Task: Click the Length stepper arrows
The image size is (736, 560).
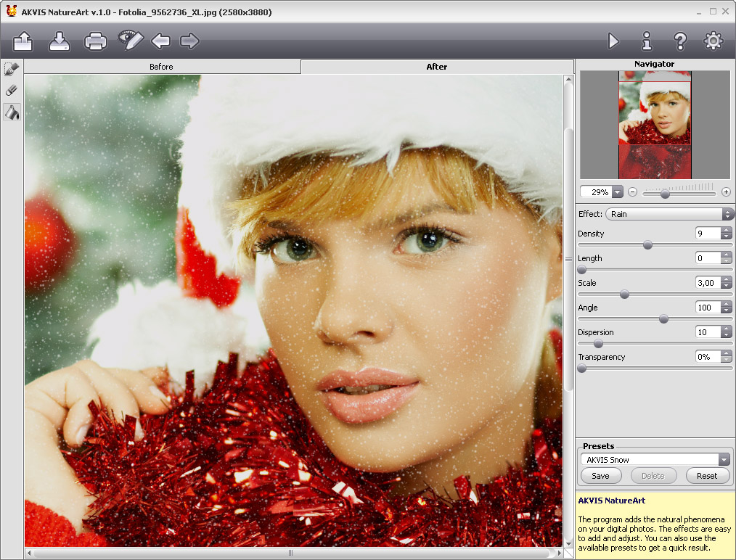Action: (727, 258)
